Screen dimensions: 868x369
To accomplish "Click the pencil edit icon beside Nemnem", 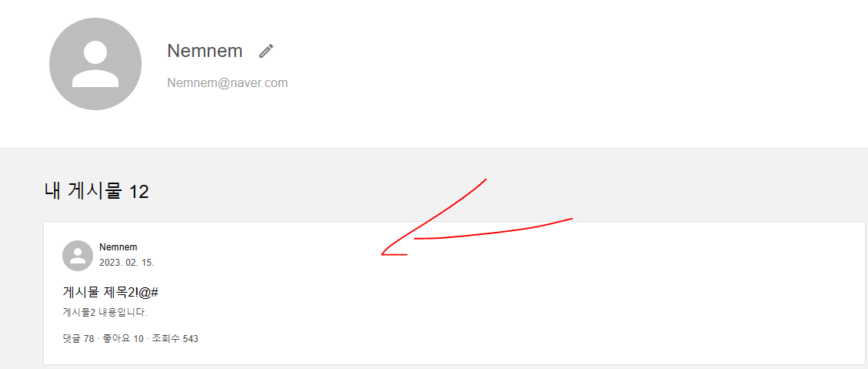I will 266,51.
